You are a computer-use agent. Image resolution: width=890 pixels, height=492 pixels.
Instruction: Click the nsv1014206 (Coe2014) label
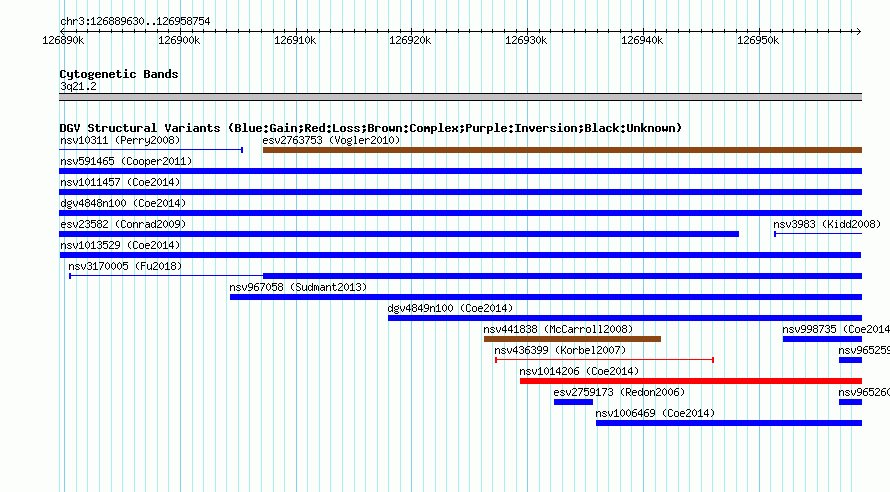(x=579, y=371)
